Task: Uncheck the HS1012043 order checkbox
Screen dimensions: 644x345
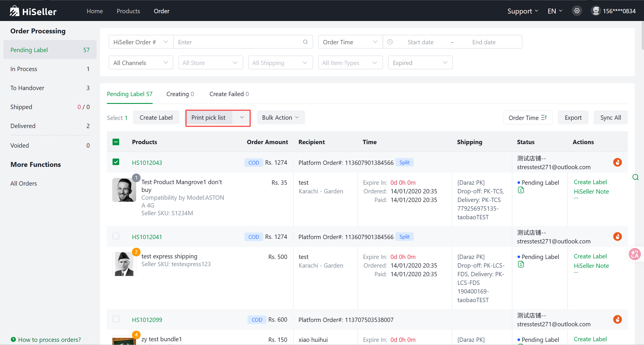Action: tap(116, 162)
